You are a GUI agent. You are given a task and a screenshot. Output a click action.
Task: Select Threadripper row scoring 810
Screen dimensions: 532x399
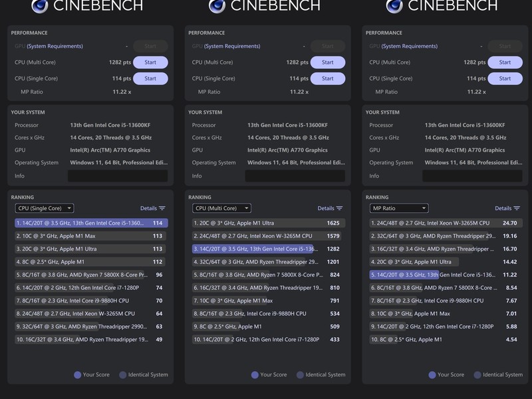269,288
